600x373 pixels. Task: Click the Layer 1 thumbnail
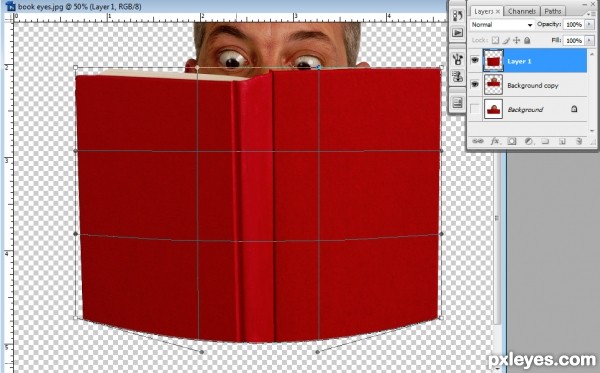493,60
